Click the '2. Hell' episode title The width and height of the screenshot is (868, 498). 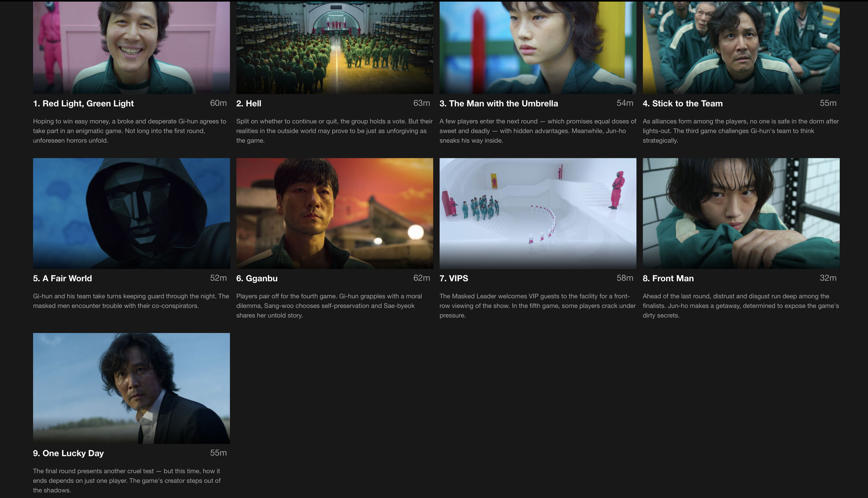pos(249,103)
